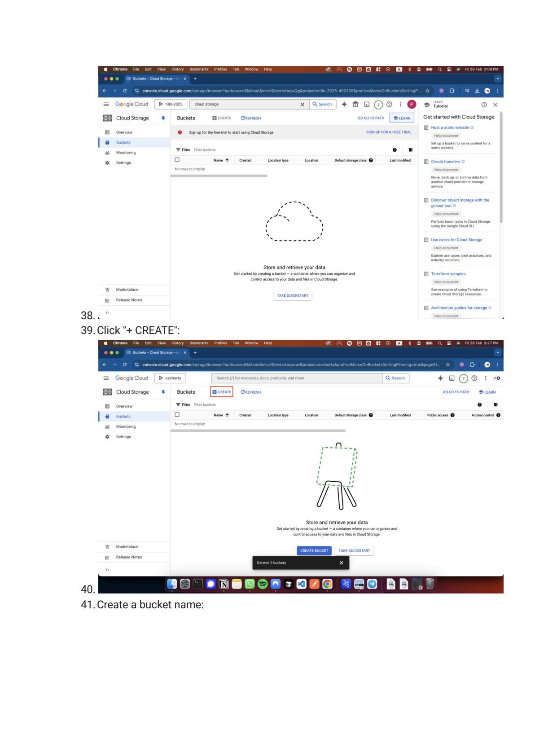This screenshot has width=535, height=756.
Task: Click GO TO PATH in upper screenshot
Action: click(371, 118)
